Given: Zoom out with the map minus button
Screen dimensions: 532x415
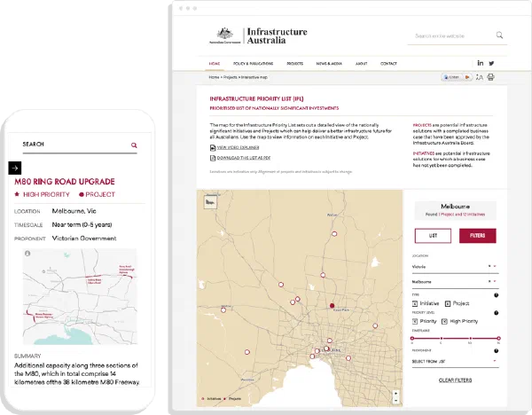Looking at the screenshot, I should (x=395, y=401).
